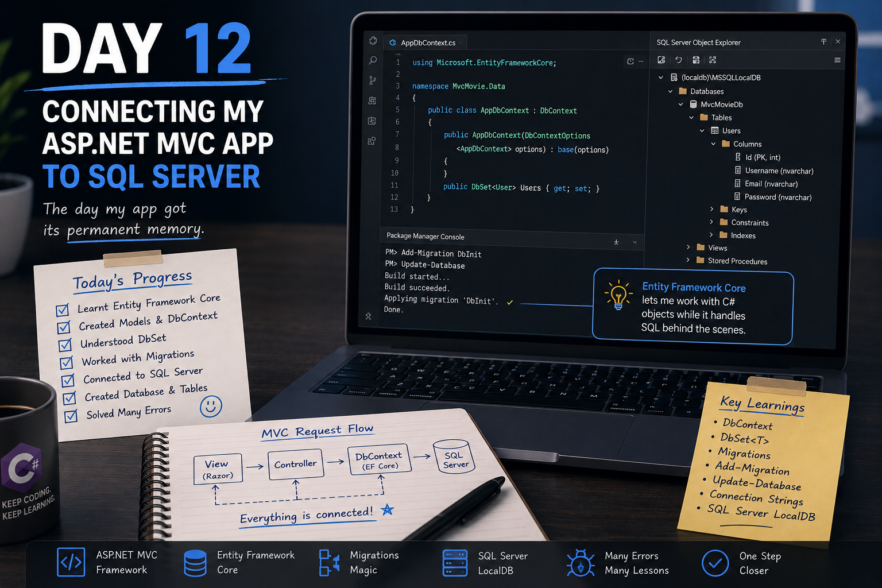This screenshot has width=882, height=588.
Task: Click the server icon next to (localdb)\MSSQLLocalDB
Action: click(x=674, y=77)
